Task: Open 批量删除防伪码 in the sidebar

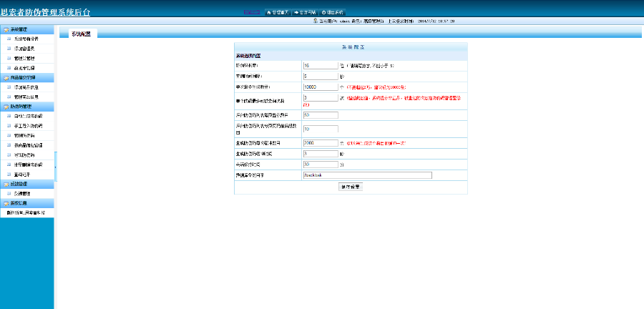Action: pos(28,165)
